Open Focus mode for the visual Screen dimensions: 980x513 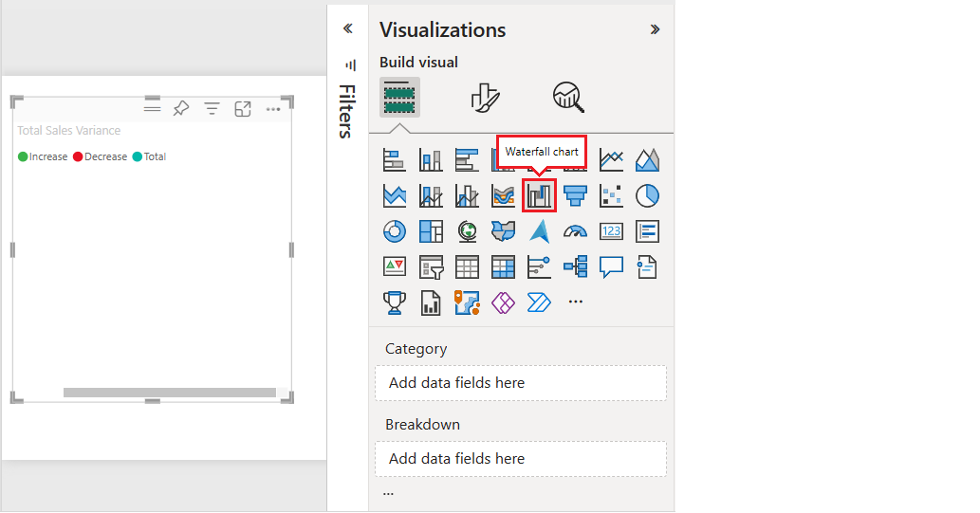(x=243, y=109)
